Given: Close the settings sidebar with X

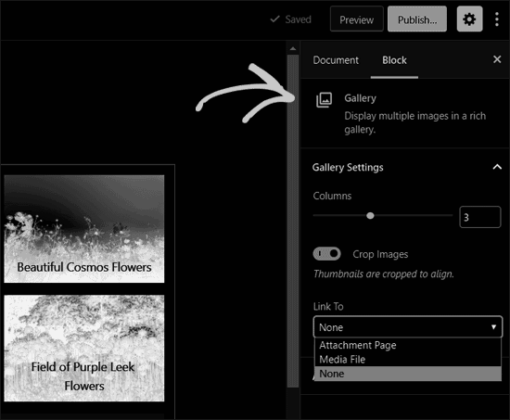Looking at the screenshot, I should (497, 59).
